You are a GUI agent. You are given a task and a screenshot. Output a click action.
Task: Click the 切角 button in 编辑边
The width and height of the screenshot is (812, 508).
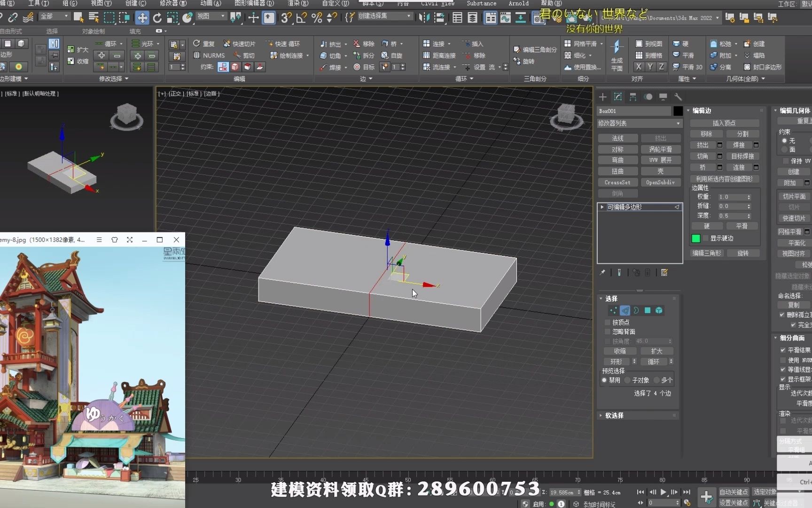pos(703,156)
